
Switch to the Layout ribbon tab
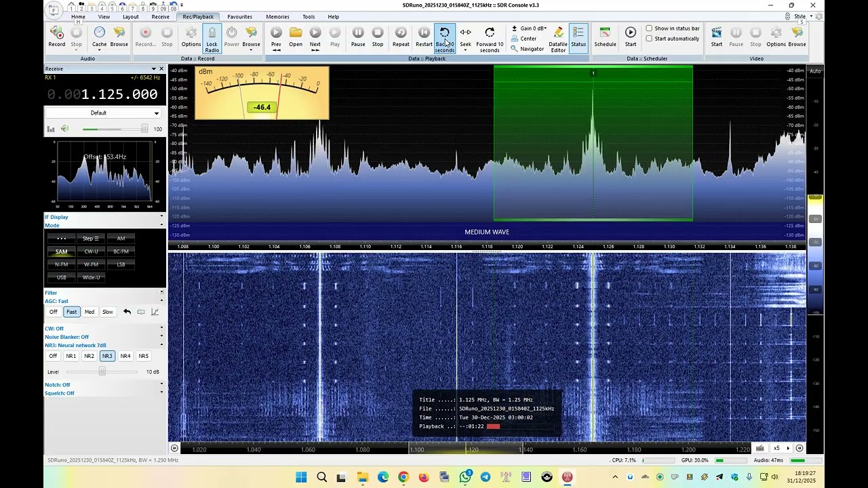[131, 17]
